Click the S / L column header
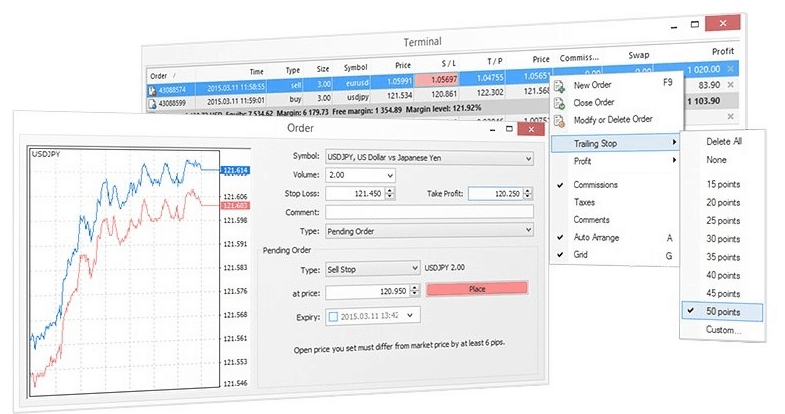 449,63
